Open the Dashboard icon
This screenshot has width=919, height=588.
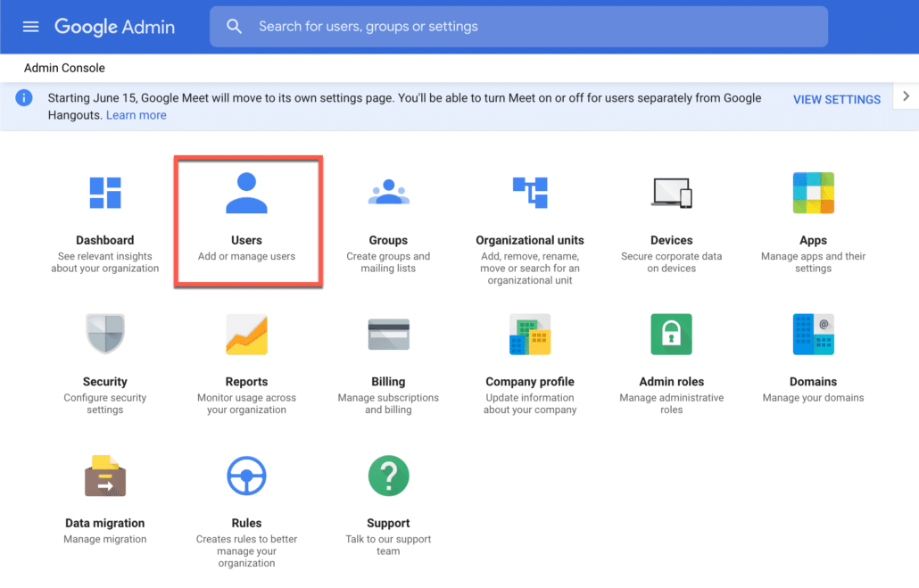(x=105, y=193)
